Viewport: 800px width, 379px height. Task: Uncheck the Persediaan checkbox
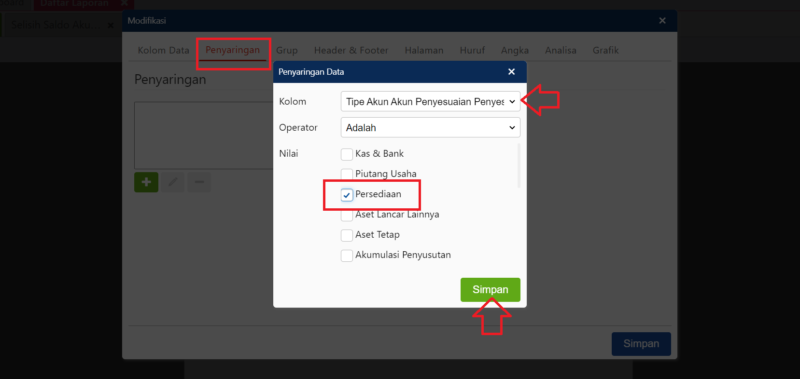coord(347,195)
